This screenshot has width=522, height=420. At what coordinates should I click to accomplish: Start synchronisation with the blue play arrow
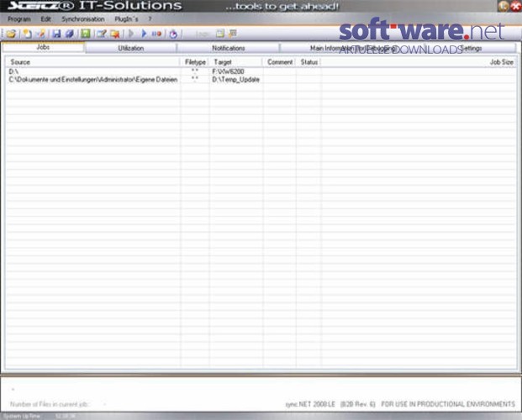[x=144, y=34]
